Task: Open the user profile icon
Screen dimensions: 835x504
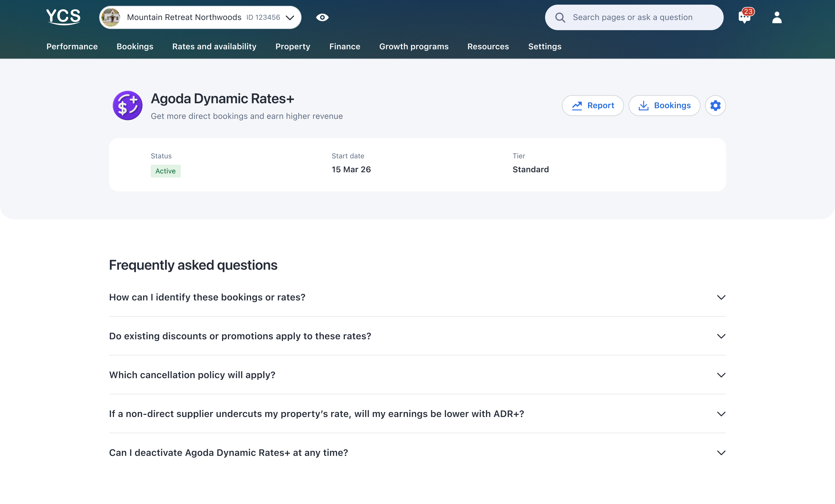Action: 777,18
